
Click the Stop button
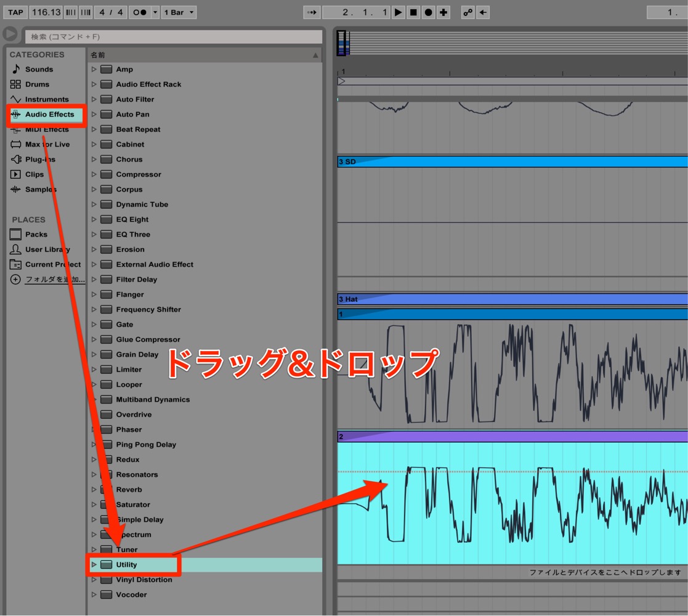[x=413, y=12]
